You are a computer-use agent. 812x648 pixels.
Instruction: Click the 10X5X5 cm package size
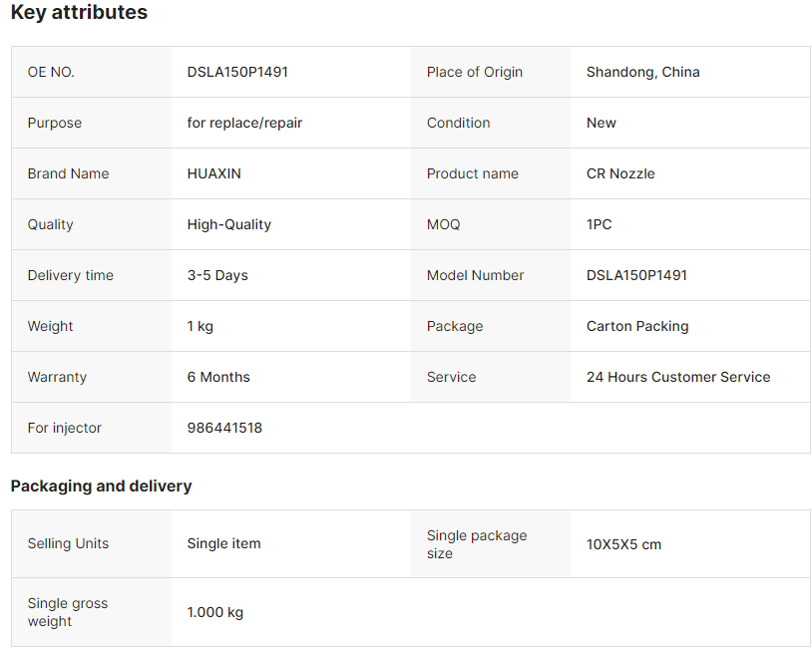point(623,544)
